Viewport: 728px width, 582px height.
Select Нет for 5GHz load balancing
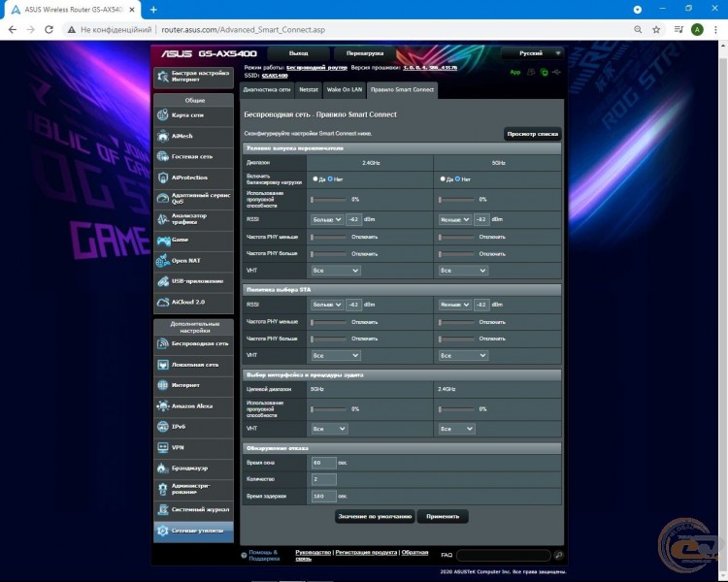click(x=457, y=178)
